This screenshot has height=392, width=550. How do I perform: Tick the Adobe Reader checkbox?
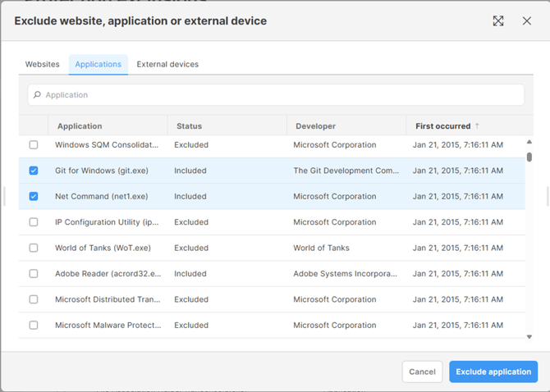click(x=34, y=274)
